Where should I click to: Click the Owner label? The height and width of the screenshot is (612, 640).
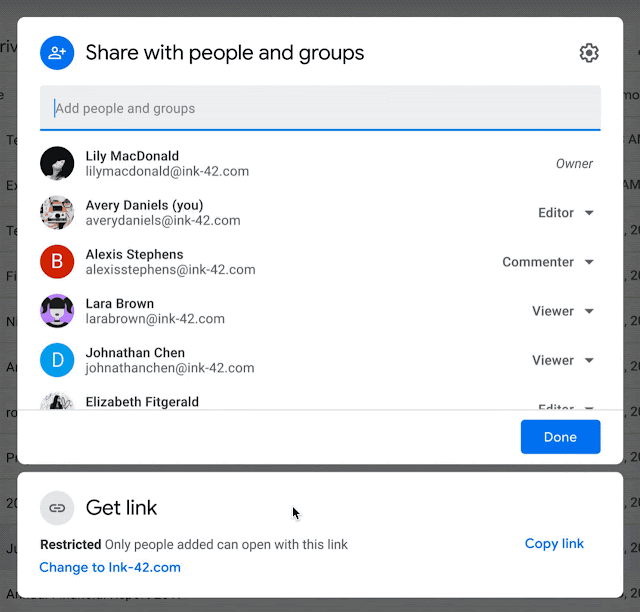574,164
